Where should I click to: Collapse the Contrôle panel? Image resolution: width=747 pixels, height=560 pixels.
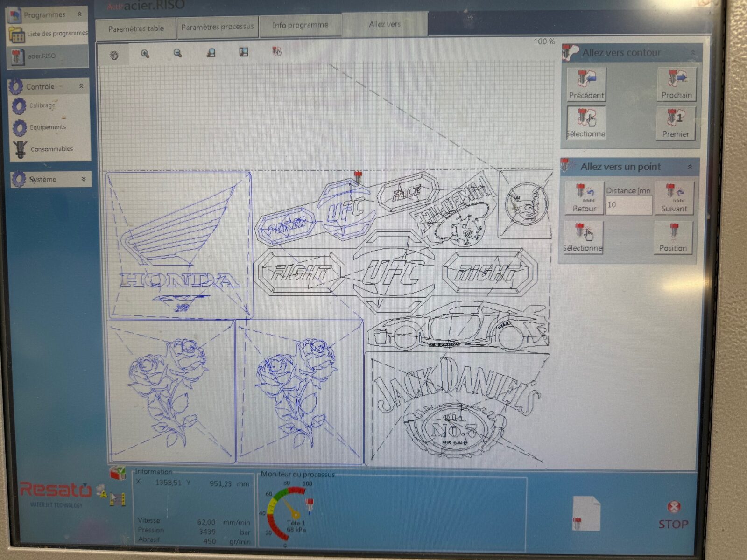point(81,86)
